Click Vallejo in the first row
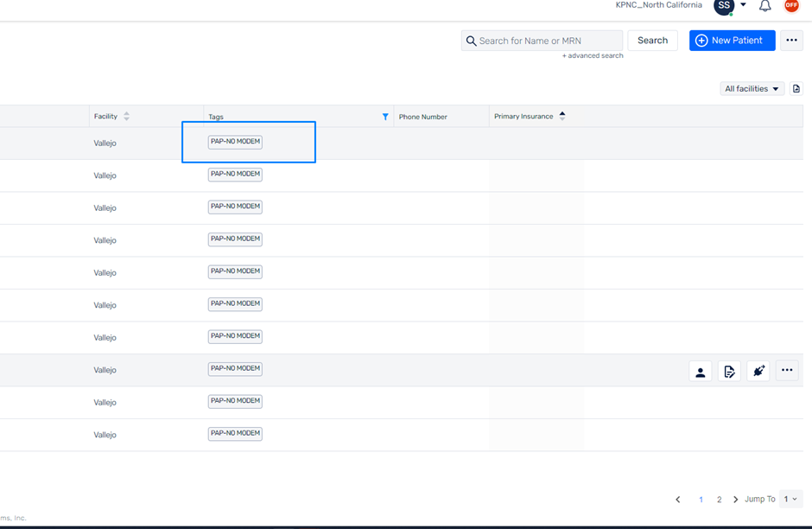This screenshot has width=812, height=529. coord(105,143)
